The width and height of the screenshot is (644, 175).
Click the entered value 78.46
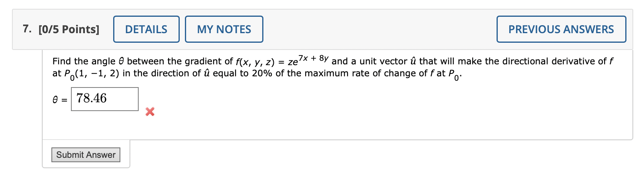coord(92,98)
